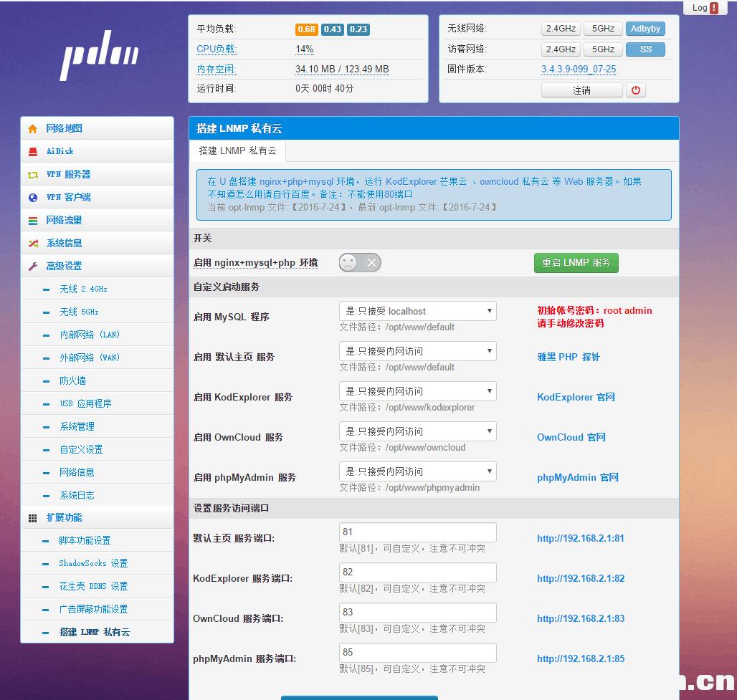Open http://192.168.2.1:81 link
This screenshot has height=700, width=737.
[x=581, y=538]
